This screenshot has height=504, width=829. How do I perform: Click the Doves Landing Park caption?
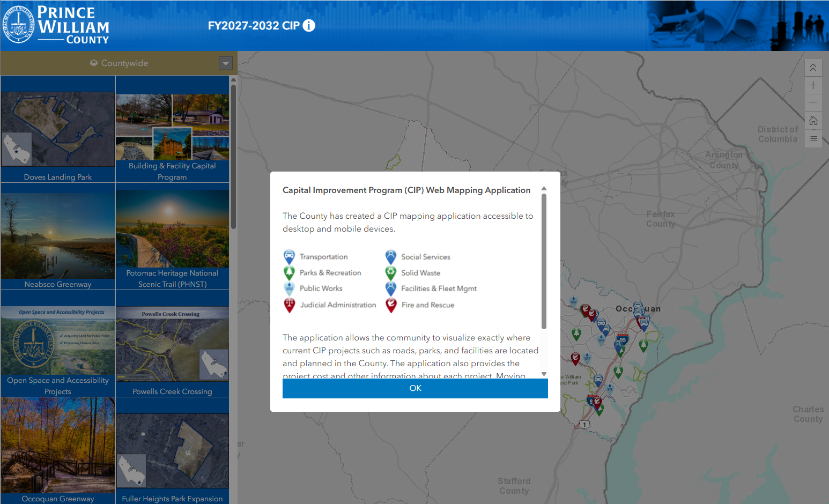(x=58, y=177)
